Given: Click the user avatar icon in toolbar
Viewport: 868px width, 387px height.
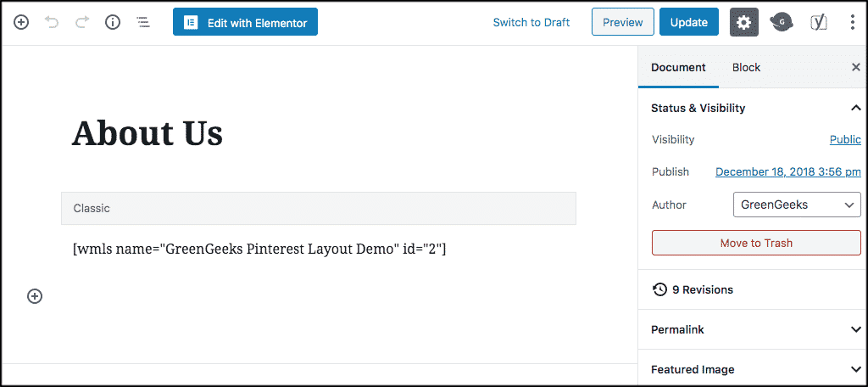Looking at the screenshot, I should click(x=782, y=22).
